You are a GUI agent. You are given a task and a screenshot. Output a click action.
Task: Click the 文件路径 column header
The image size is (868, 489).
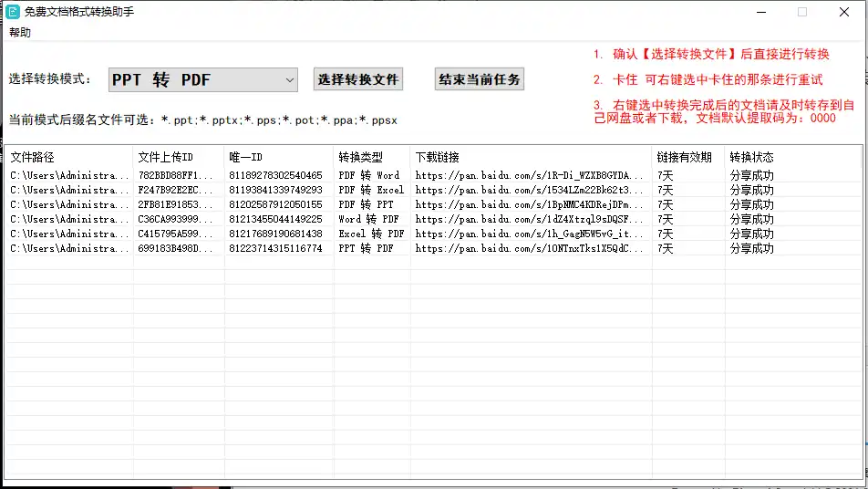(33, 157)
